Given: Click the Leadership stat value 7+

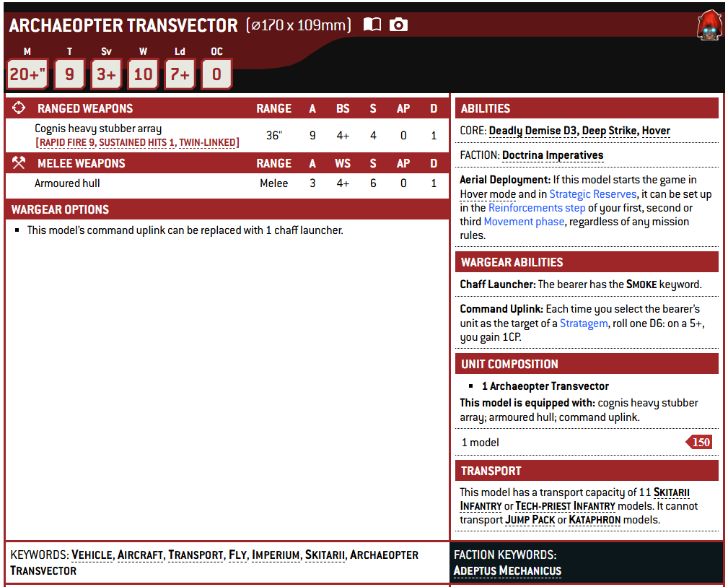Looking at the screenshot, I should point(180,74).
